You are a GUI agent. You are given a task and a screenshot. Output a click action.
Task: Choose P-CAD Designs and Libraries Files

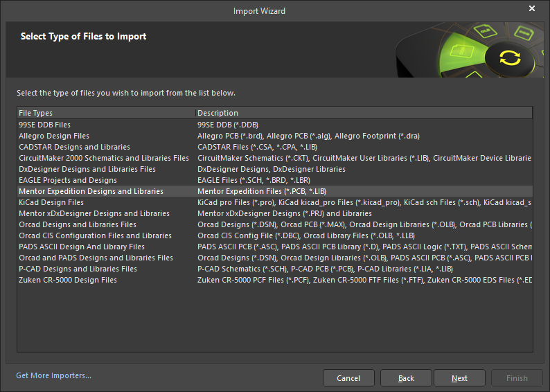78,269
